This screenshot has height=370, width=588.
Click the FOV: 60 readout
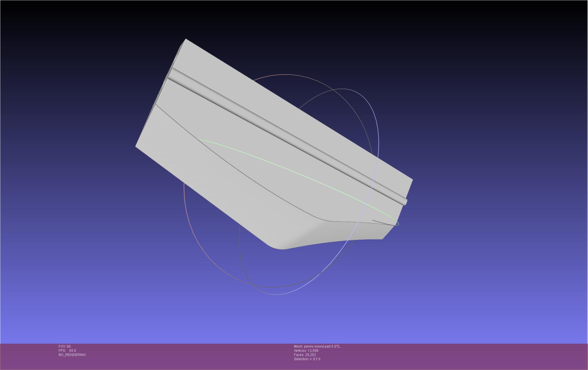pos(65,346)
